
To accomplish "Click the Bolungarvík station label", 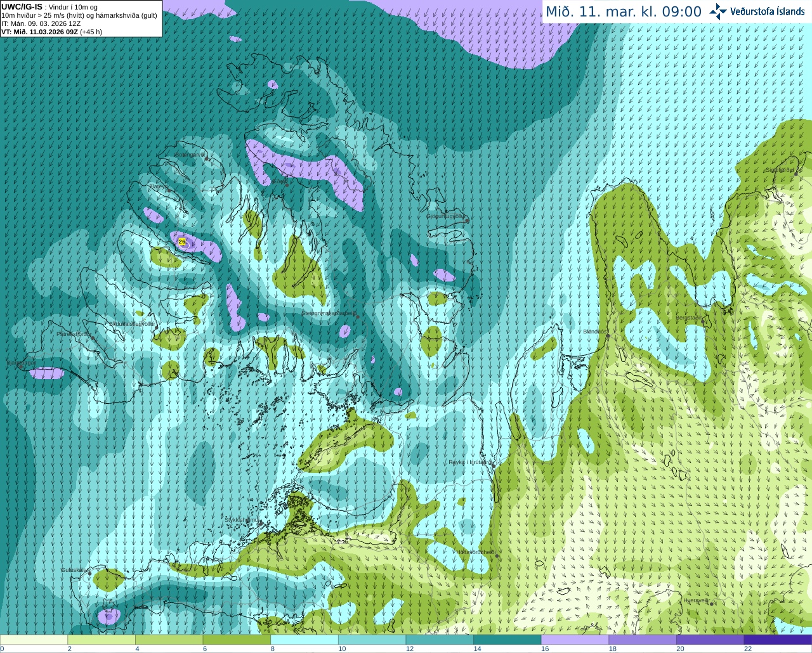I will pyautogui.click(x=189, y=155).
